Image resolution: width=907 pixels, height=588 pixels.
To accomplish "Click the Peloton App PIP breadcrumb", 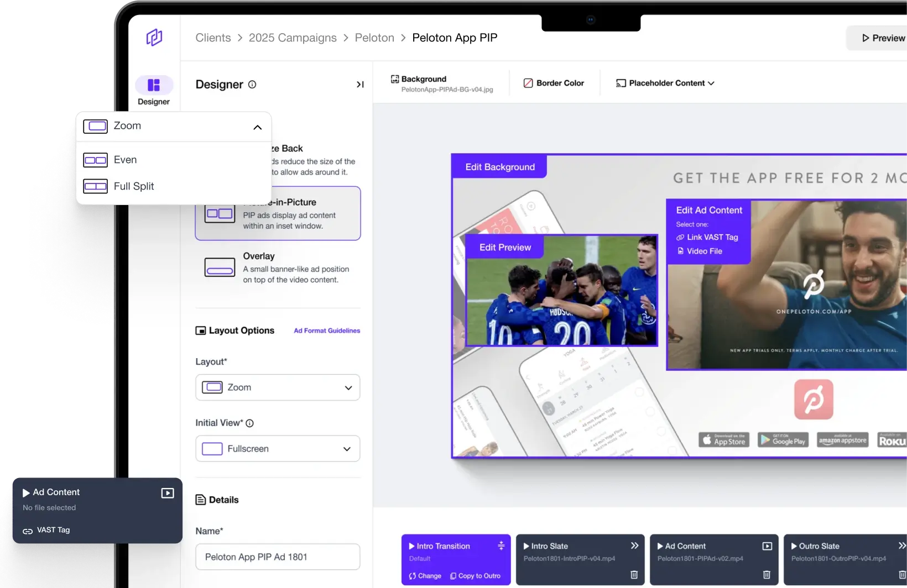I will [x=455, y=38].
